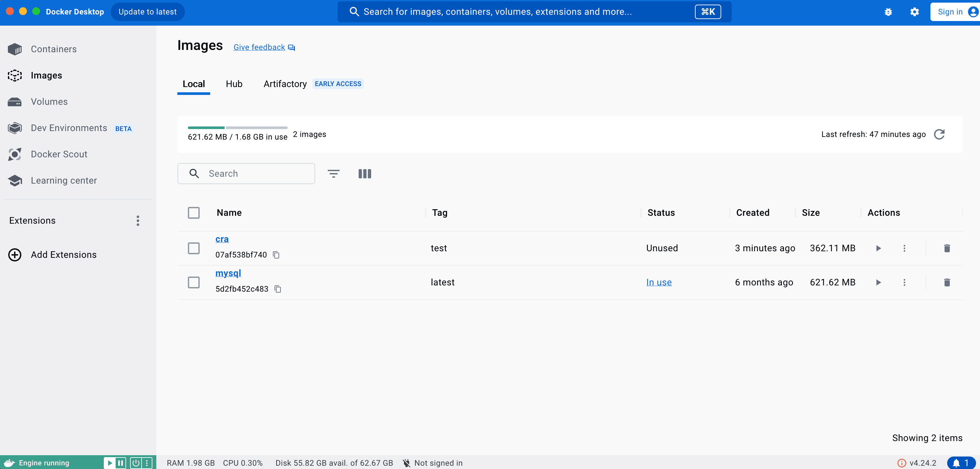Switch to the Hub tab
Screen dimensions: 980x469
click(x=234, y=84)
